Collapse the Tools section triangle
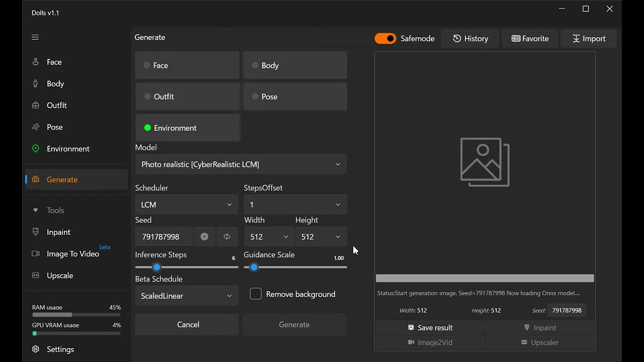Image resolution: width=644 pixels, height=362 pixels. tap(36, 210)
